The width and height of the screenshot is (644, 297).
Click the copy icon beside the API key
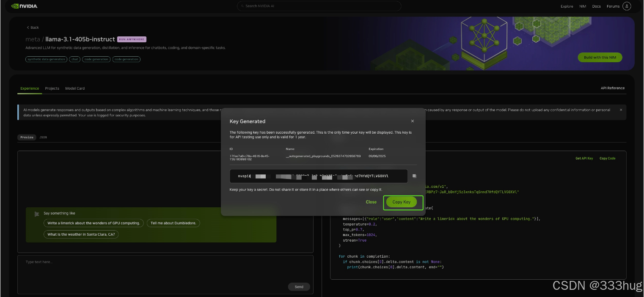(x=415, y=176)
